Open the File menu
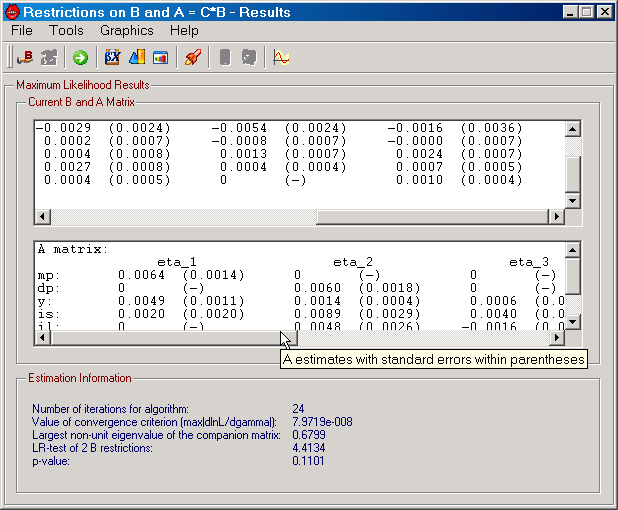618x510 pixels. (x=22, y=30)
